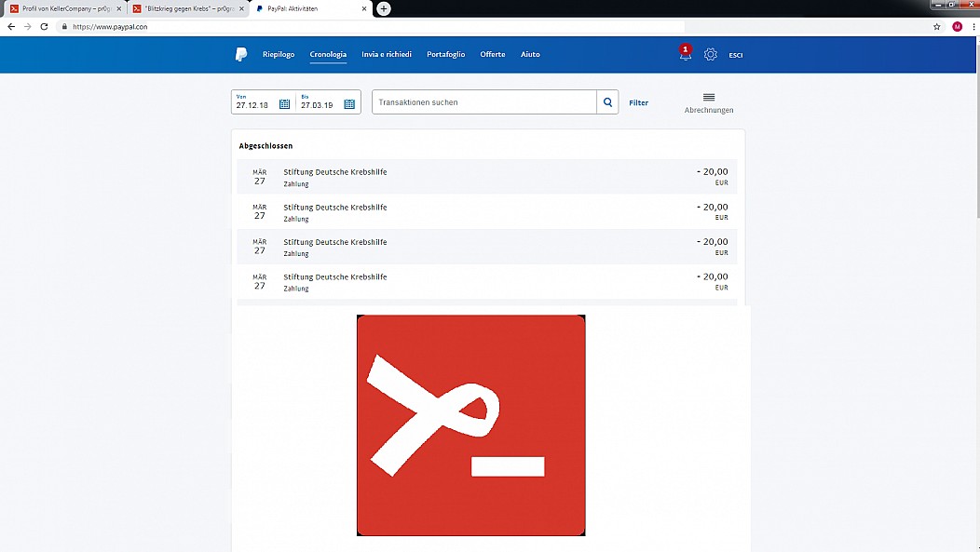Reload the page with refresh icon

[44, 27]
